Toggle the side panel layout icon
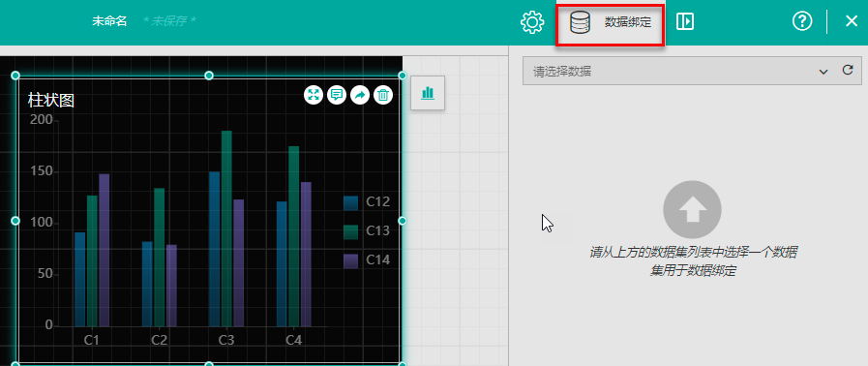Screen dimensions: 868x366 point(685,22)
